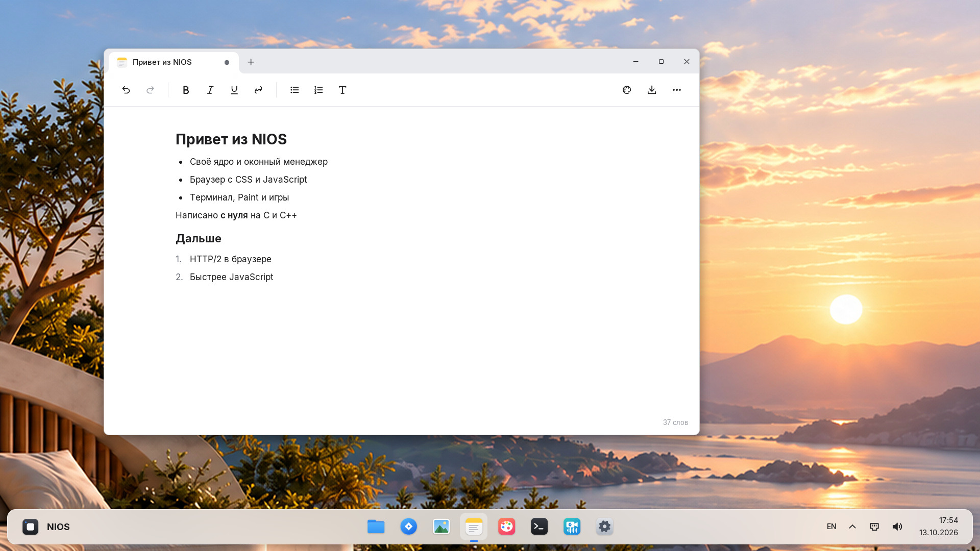980x551 pixels.
Task: Toggle numbered list formatting
Action: pyautogui.click(x=318, y=90)
